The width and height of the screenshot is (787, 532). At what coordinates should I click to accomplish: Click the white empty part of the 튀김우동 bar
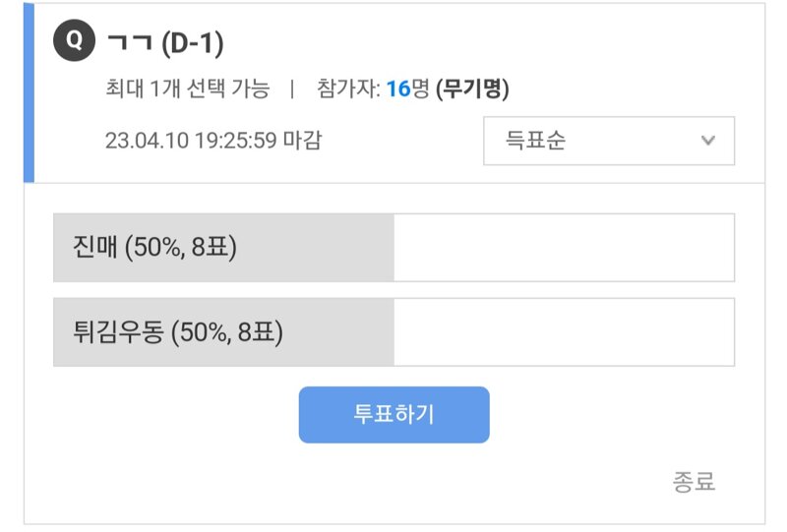point(565,331)
